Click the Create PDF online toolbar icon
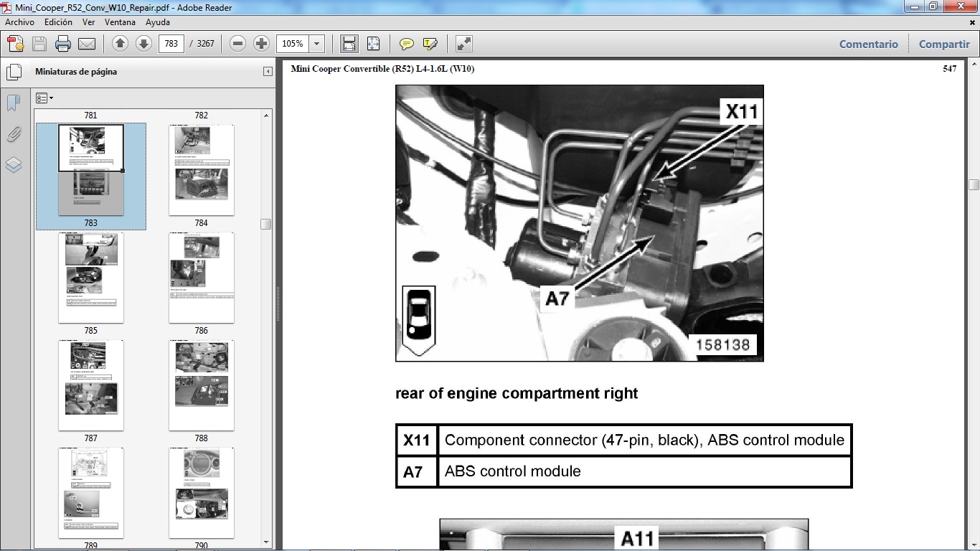The height and width of the screenshot is (551, 980). coord(16,44)
